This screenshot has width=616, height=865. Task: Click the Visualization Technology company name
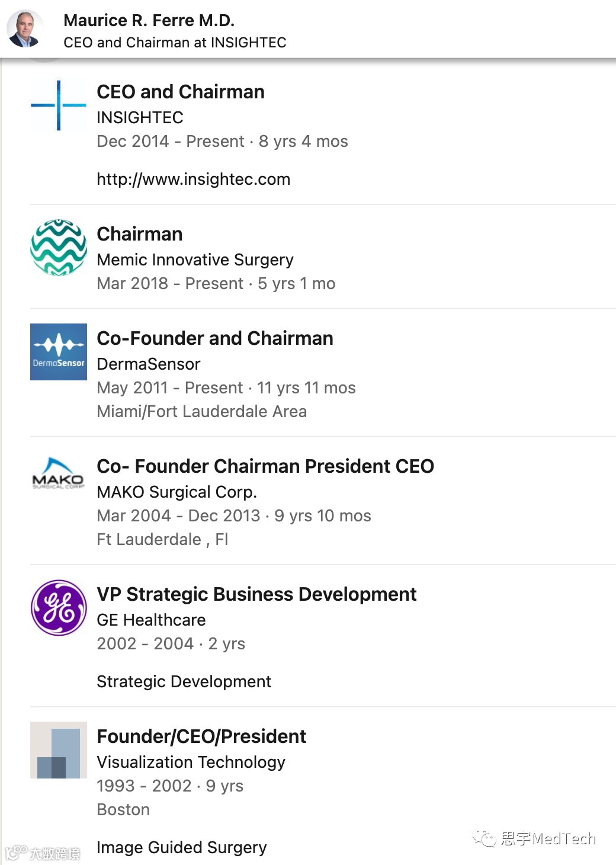[x=191, y=762]
